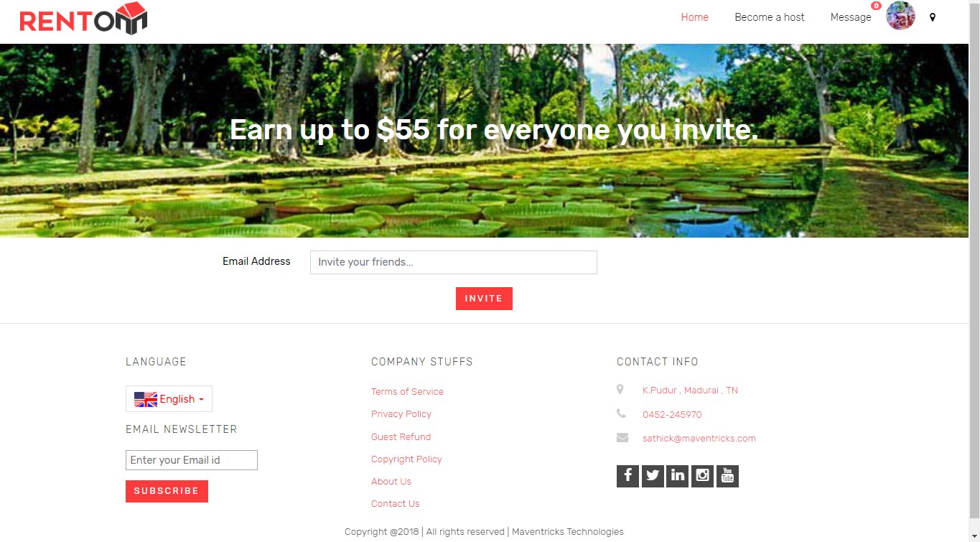The width and height of the screenshot is (980, 542).
Task: Open Become a host menu item
Action: tap(770, 17)
